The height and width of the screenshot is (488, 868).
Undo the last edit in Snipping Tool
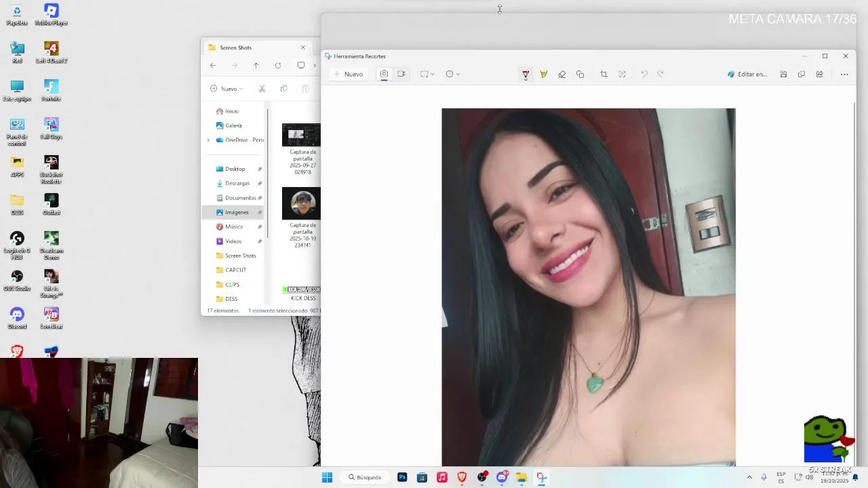644,74
